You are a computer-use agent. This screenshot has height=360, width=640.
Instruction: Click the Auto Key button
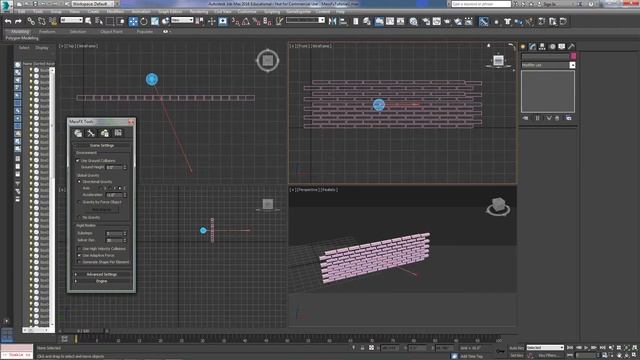click(x=516, y=348)
